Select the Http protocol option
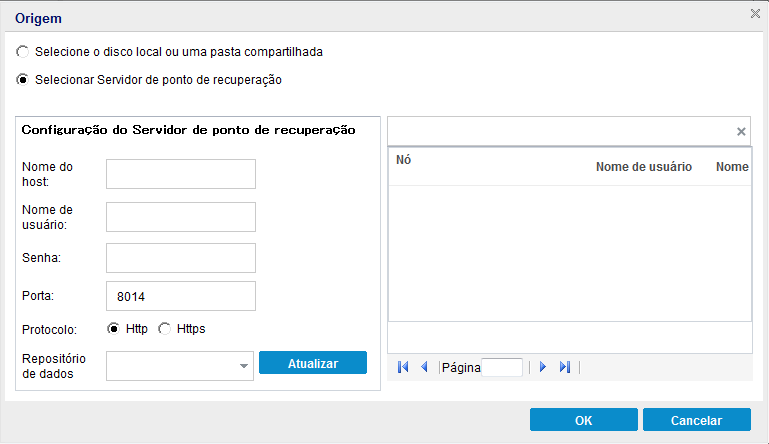This screenshot has width=769, height=444. 114,328
